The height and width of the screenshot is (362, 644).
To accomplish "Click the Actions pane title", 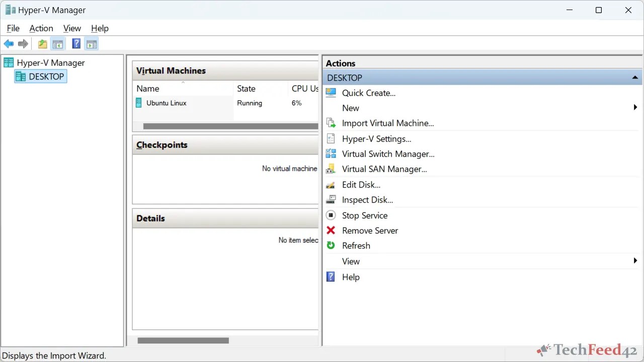I will click(341, 63).
